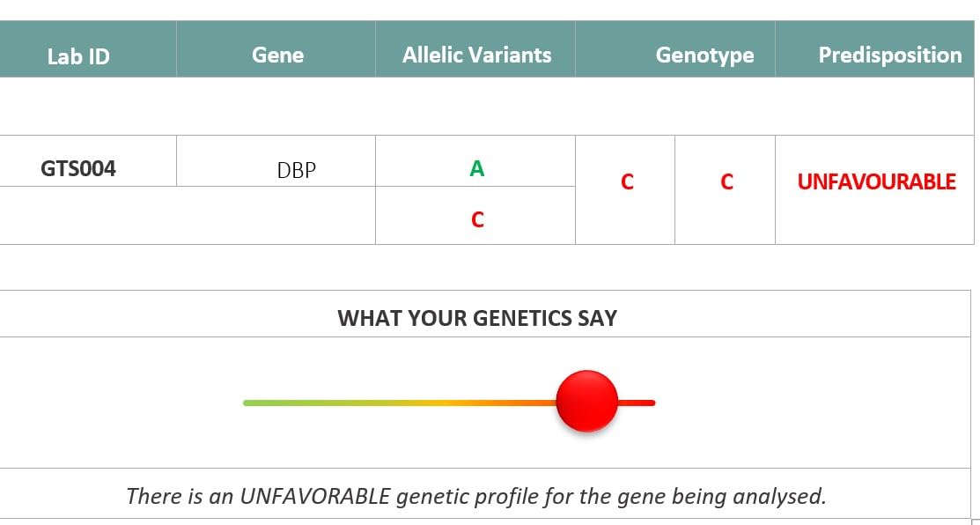Select the red UNFAVOURABLE predisposition cell

876,182
